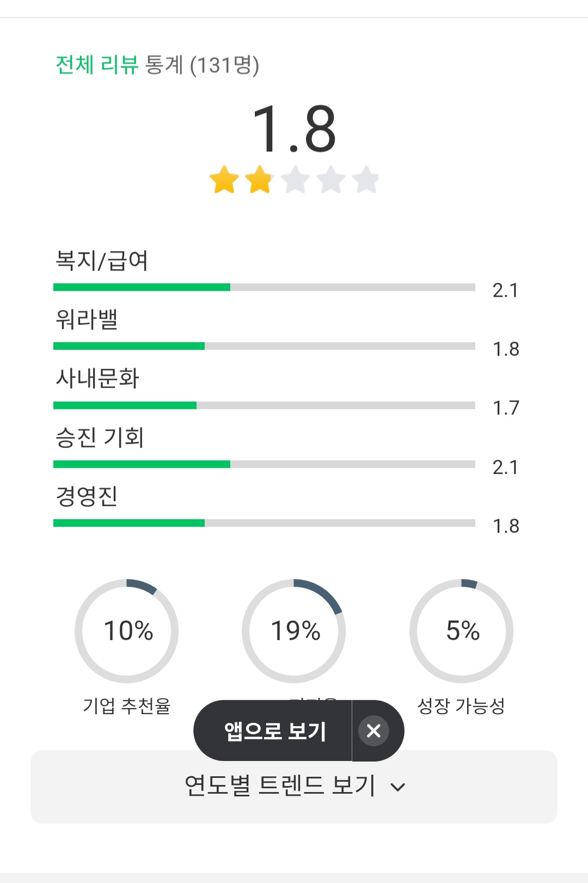
Task: Click the third gray rating star
Action: coord(296,180)
